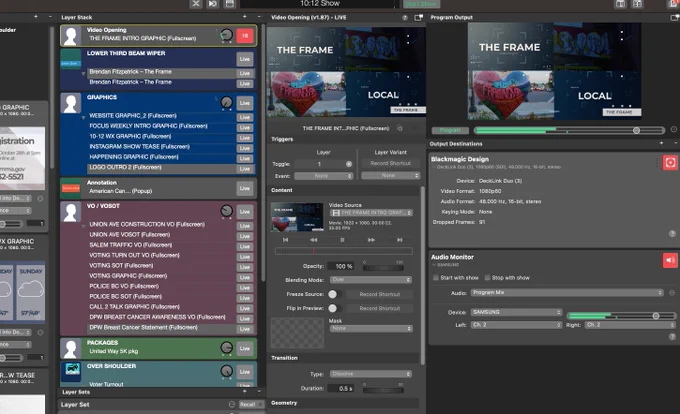Turn off the red live Video Opening button
Image resolution: width=680 pixels, height=414 pixels.
pos(245,36)
